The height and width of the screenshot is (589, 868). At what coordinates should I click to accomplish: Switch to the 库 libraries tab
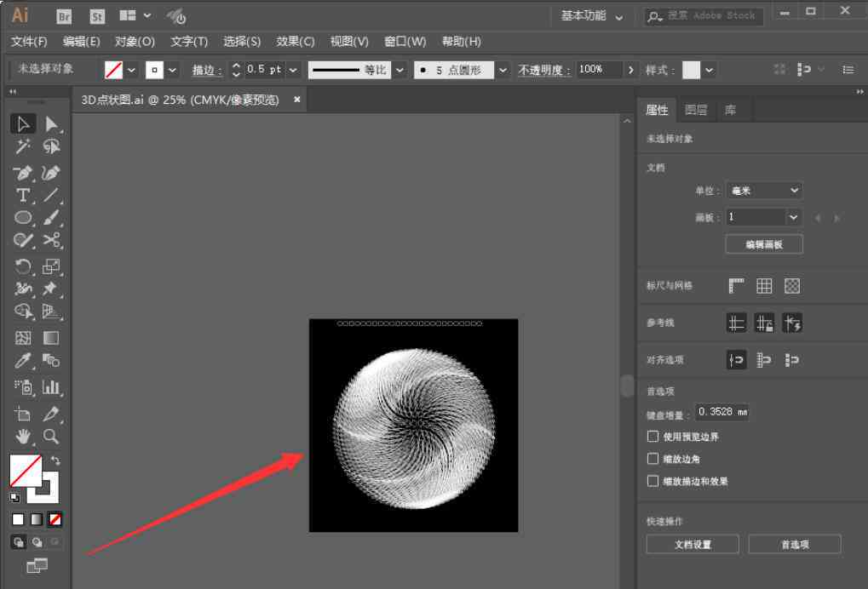coord(730,110)
